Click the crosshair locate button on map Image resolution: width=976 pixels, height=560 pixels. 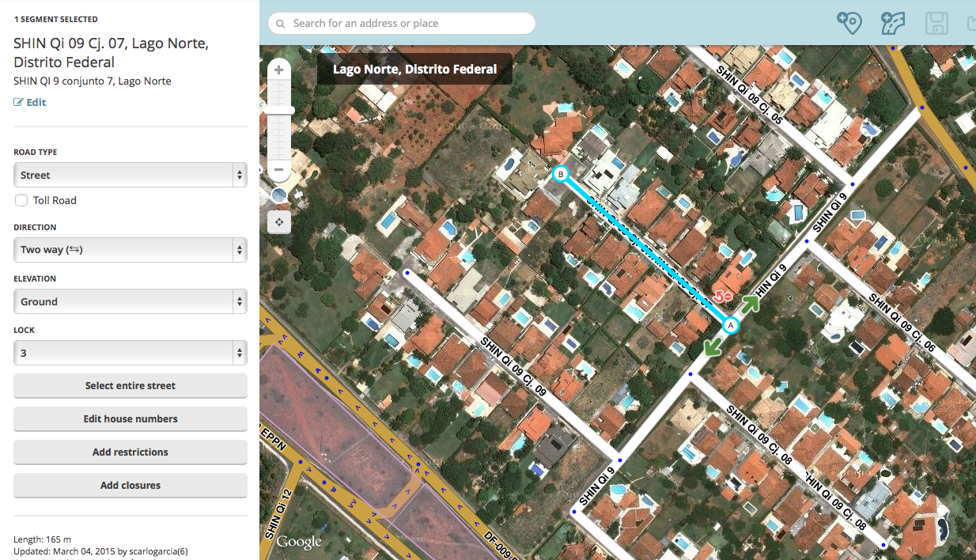pos(279,222)
